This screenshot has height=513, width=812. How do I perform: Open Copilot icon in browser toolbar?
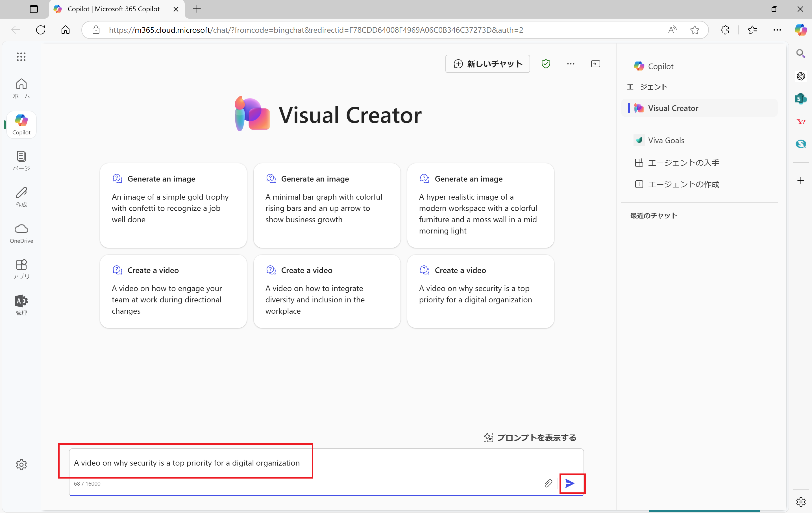tap(801, 30)
